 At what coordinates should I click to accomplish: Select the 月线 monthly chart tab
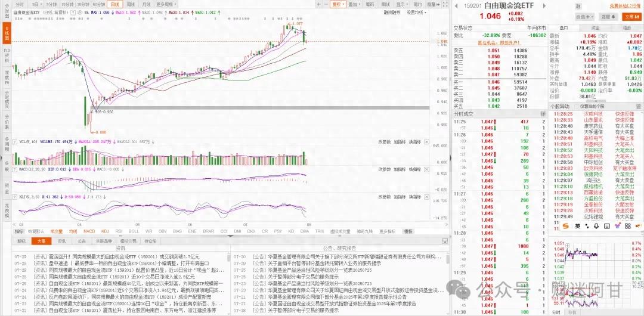146,4
